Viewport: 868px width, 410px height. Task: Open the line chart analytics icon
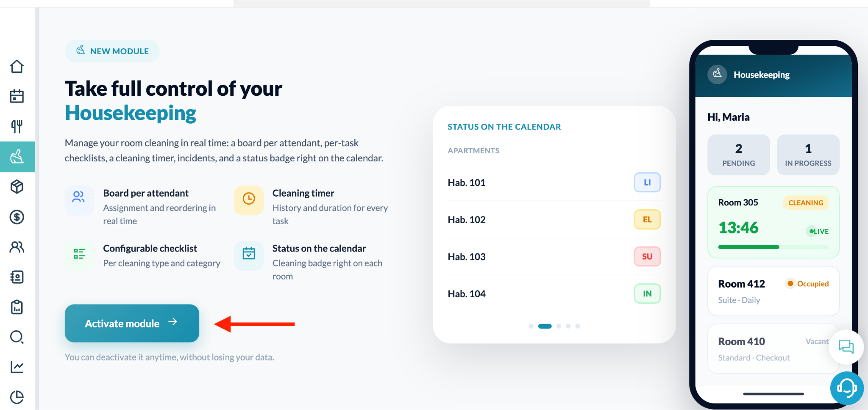pos(17,367)
